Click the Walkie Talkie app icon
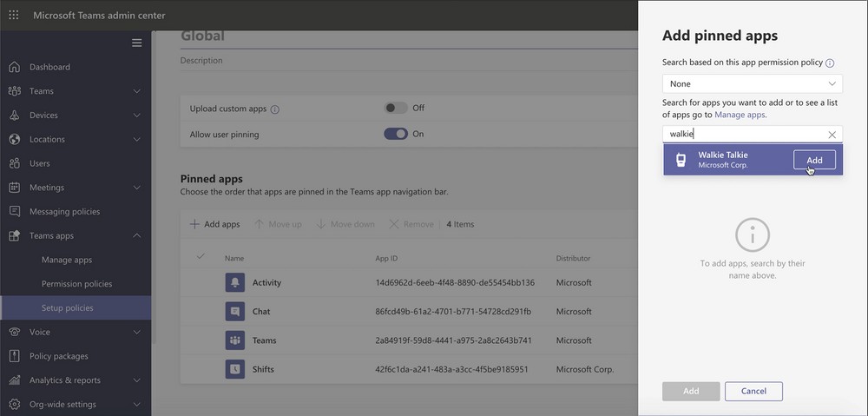The width and height of the screenshot is (868, 416). point(681,160)
